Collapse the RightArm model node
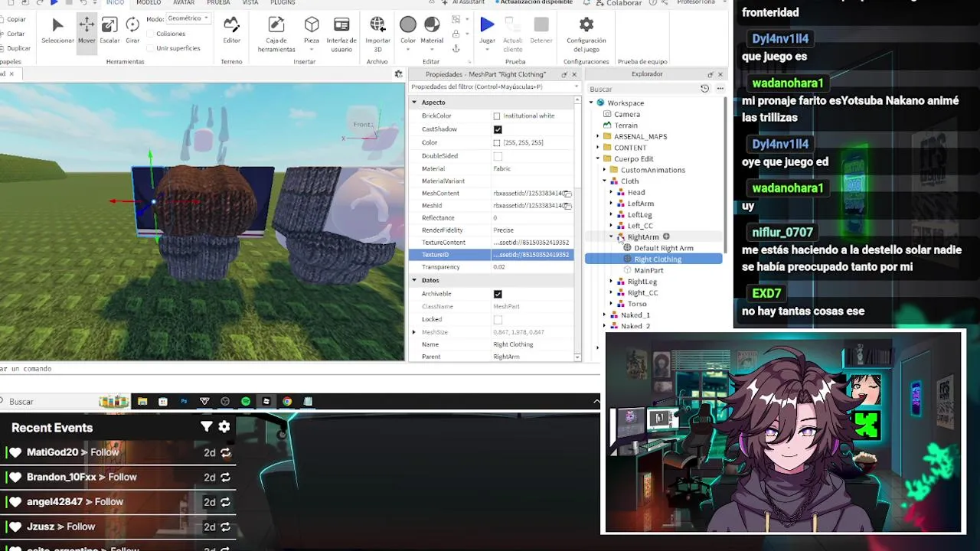This screenshot has width=980, height=551. [x=611, y=237]
